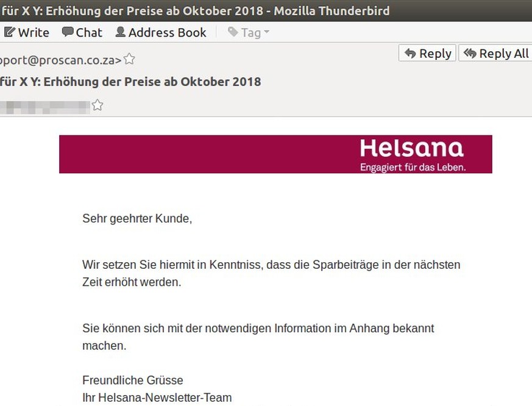Click the "Engagiert für das Leben" tagline
This screenshot has height=406, width=532.
pos(413,166)
